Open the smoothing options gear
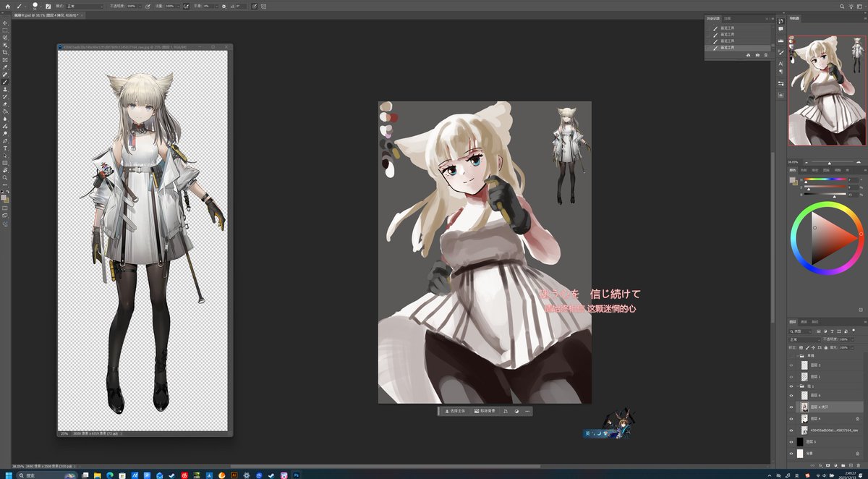This screenshot has height=479, width=868. 224,6
